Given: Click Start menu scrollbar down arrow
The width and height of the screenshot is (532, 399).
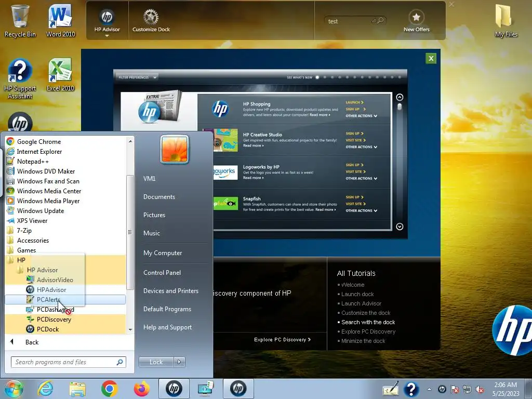Looking at the screenshot, I should coord(130,329).
